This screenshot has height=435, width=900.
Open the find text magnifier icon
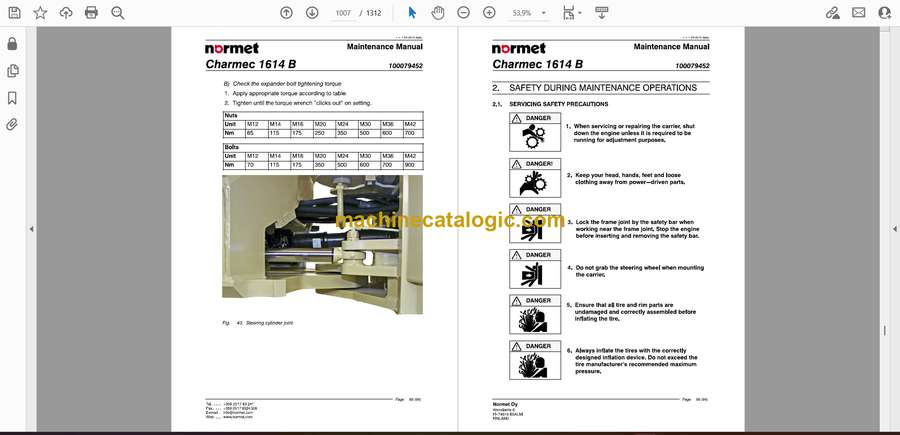(118, 13)
